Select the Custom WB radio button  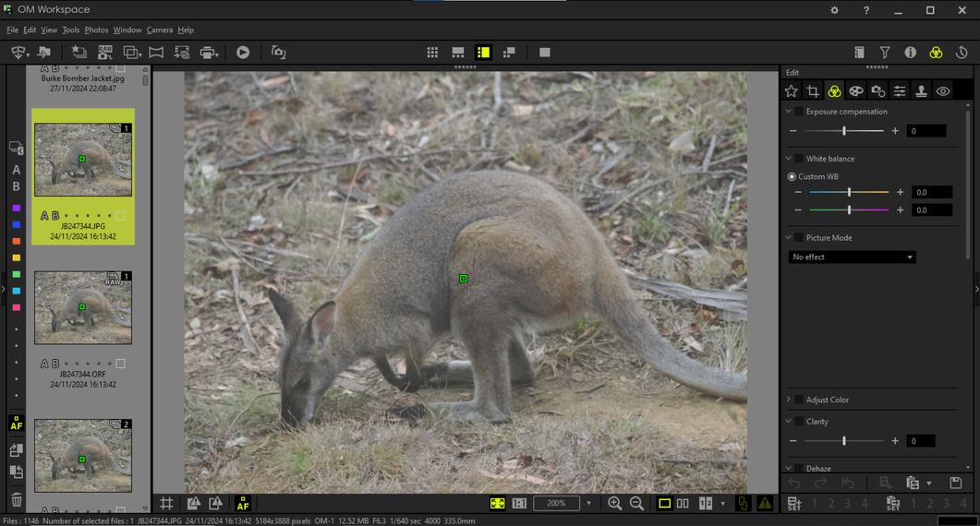pyautogui.click(x=792, y=176)
